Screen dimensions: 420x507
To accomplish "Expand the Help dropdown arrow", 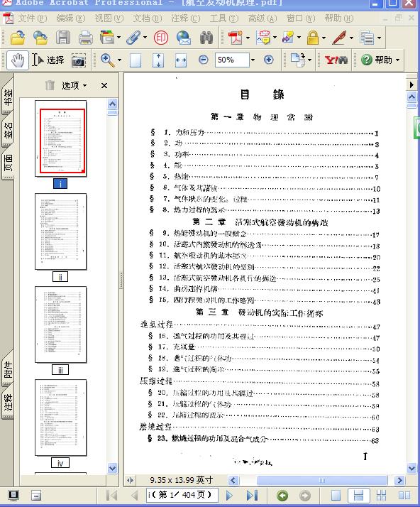I will coord(398,60).
